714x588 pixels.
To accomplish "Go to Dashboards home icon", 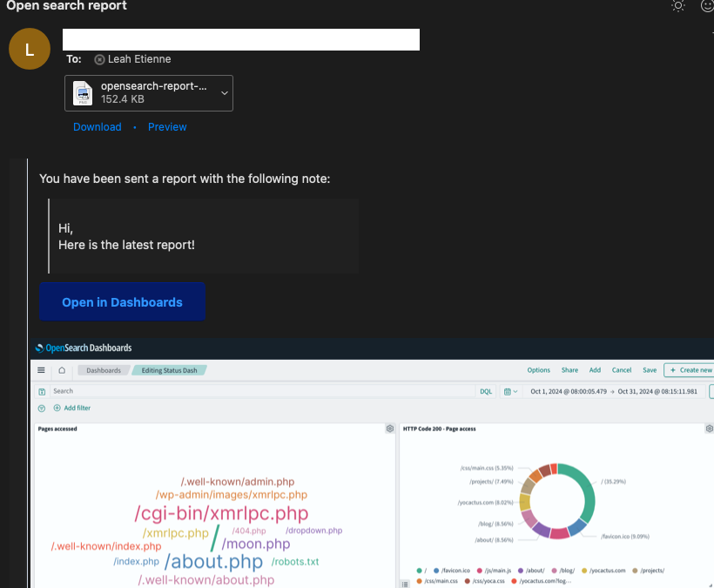I will coord(62,370).
